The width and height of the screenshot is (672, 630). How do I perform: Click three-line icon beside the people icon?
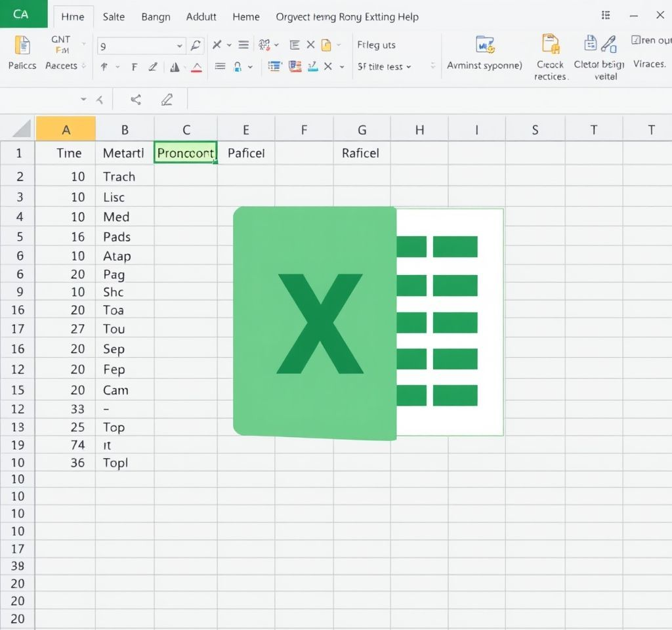point(243,45)
